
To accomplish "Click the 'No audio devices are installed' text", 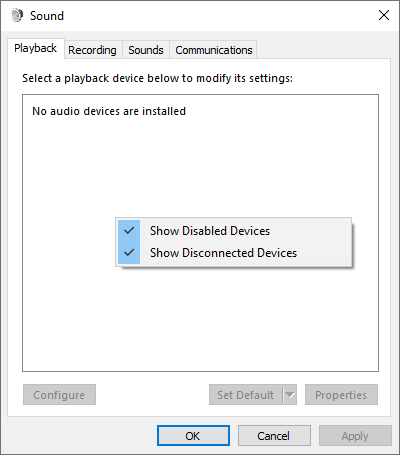I will pyautogui.click(x=109, y=111).
